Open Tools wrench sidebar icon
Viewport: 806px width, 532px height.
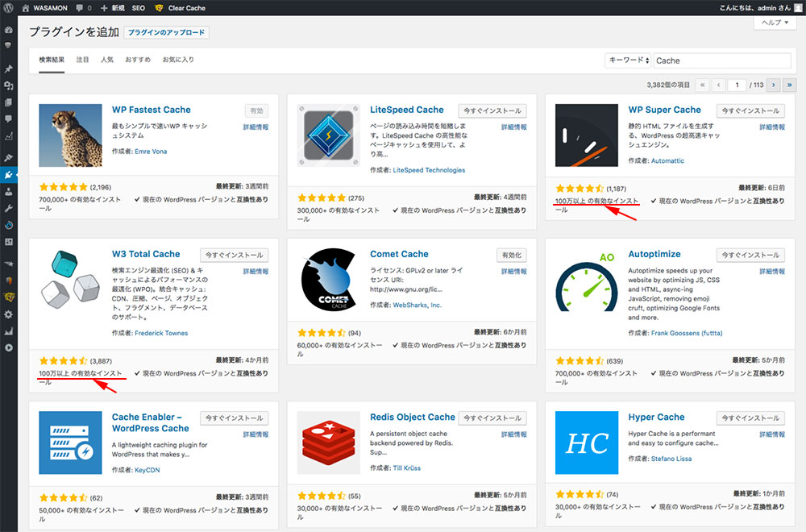8,208
